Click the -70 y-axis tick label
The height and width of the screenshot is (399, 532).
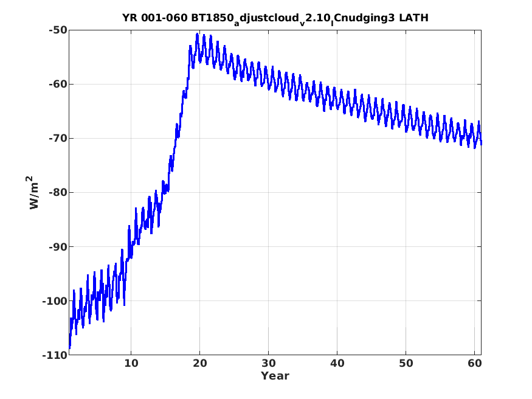click(x=58, y=139)
